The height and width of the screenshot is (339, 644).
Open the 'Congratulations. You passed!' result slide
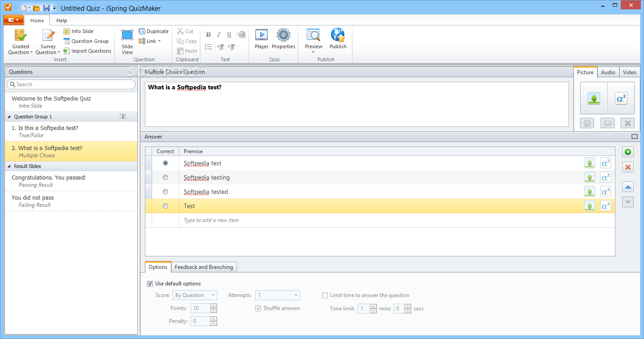[x=71, y=181]
